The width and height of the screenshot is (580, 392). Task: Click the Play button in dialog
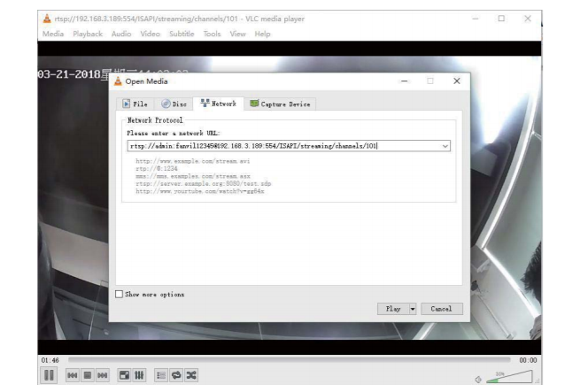(x=393, y=309)
